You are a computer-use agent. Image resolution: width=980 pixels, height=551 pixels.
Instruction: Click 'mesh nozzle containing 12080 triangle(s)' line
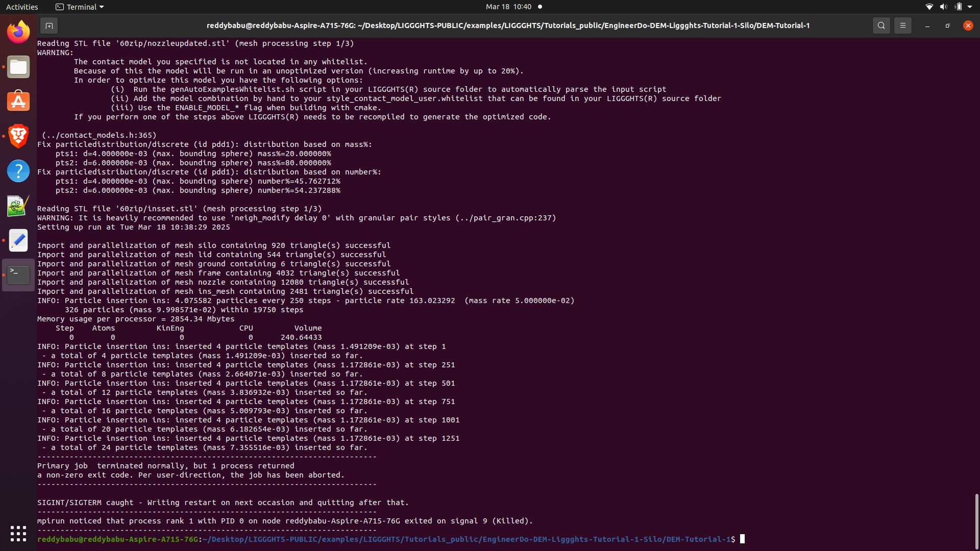click(223, 282)
